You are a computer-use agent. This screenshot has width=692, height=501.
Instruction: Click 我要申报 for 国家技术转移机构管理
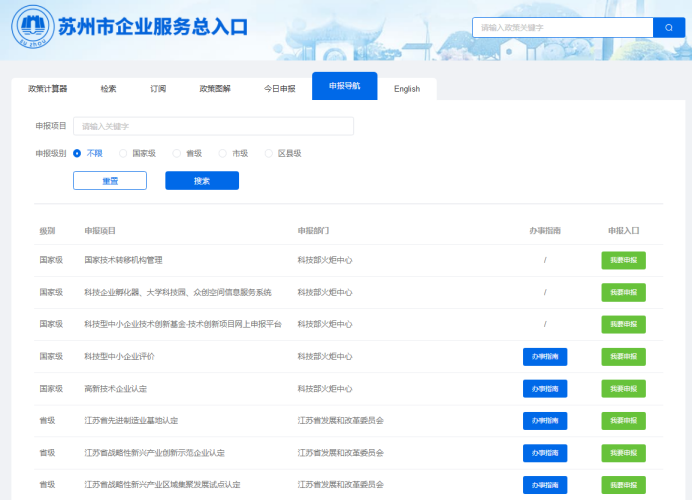click(x=623, y=260)
